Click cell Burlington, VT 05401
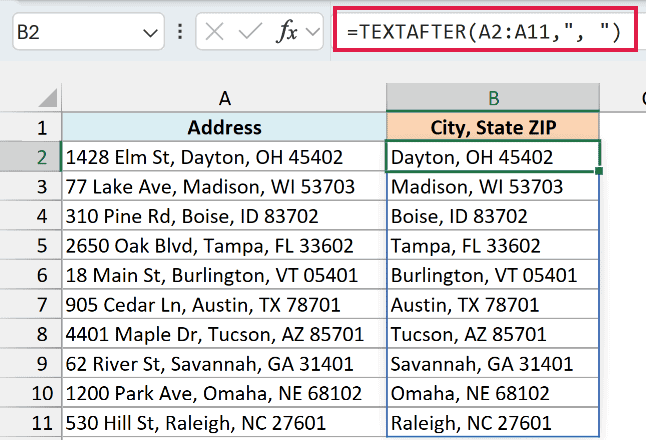 click(x=493, y=275)
